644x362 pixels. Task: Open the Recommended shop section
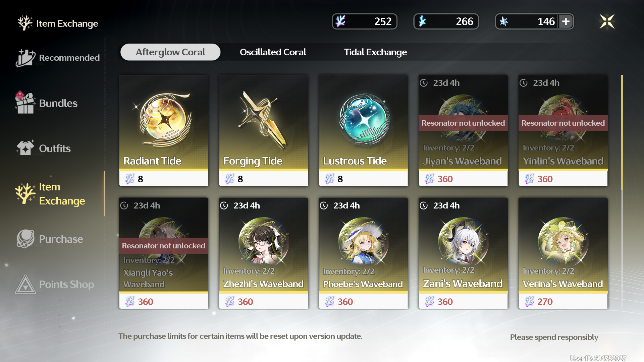pos(58,58)
